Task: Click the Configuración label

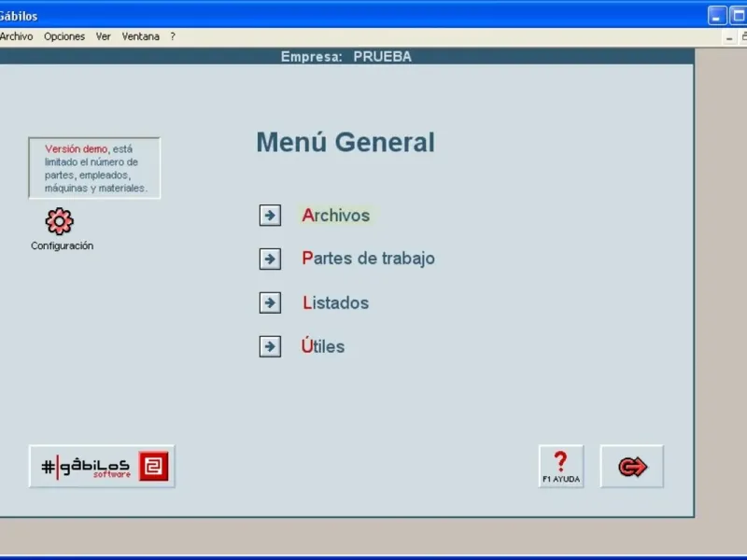Action: (x=62, y=245)
